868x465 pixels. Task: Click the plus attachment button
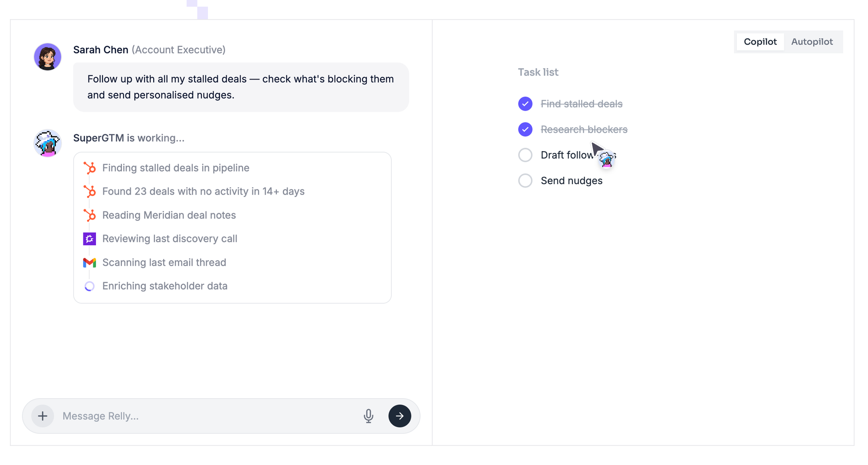tap(43, 416)
